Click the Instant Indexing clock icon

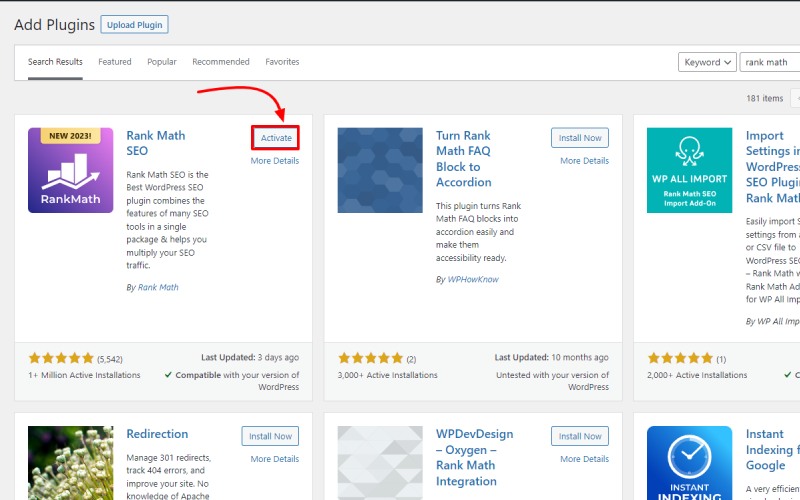pyautogui.click(x=689, y=463)
